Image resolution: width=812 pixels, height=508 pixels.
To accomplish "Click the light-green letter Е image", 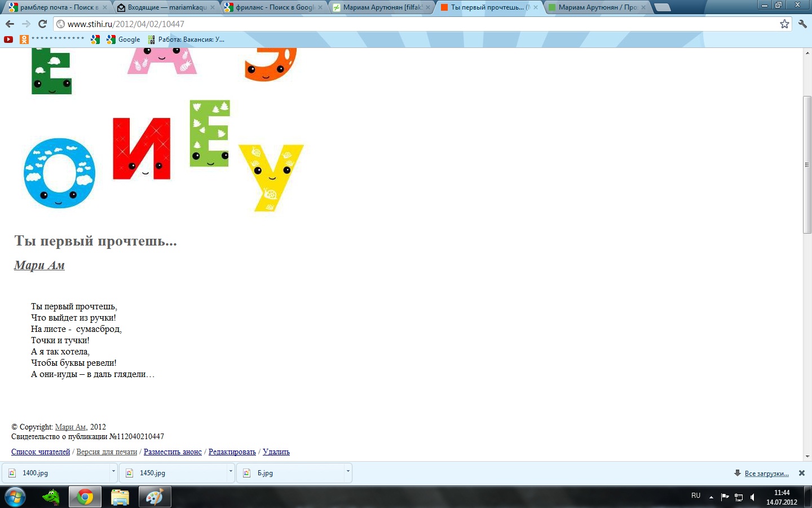I will [210, 134].
